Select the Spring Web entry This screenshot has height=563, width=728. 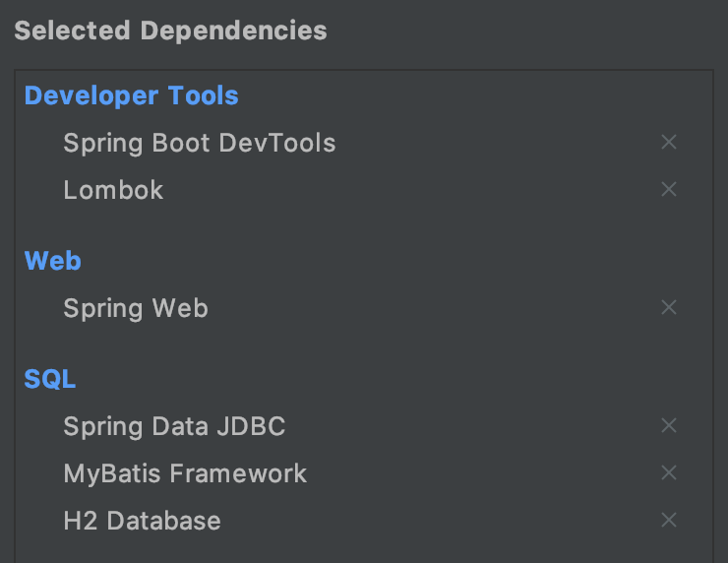point(136,308)
